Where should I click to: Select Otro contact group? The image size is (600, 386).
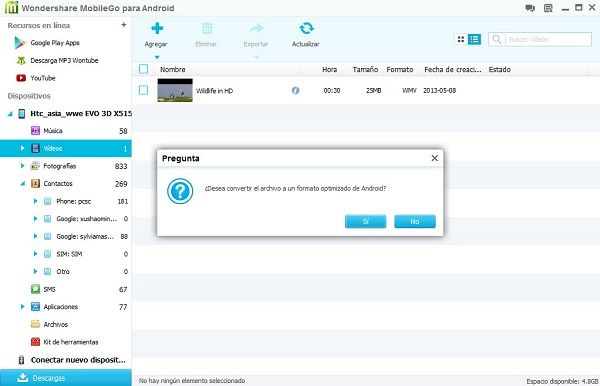63,272
